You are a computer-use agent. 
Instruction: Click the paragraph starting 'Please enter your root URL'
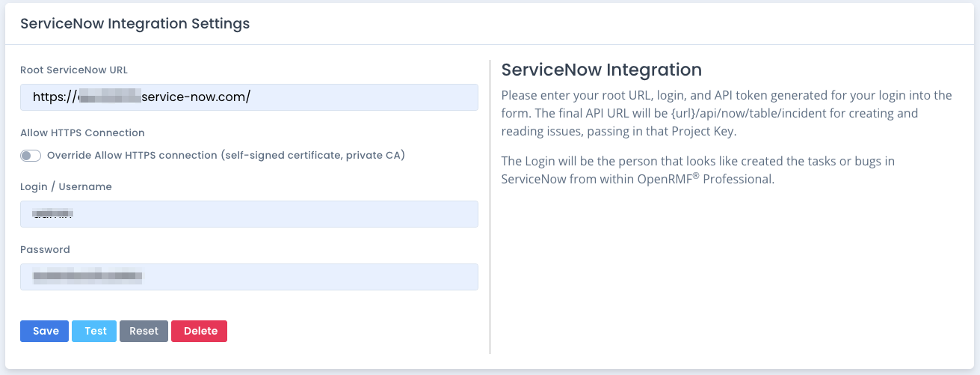(x=727, y=114)
